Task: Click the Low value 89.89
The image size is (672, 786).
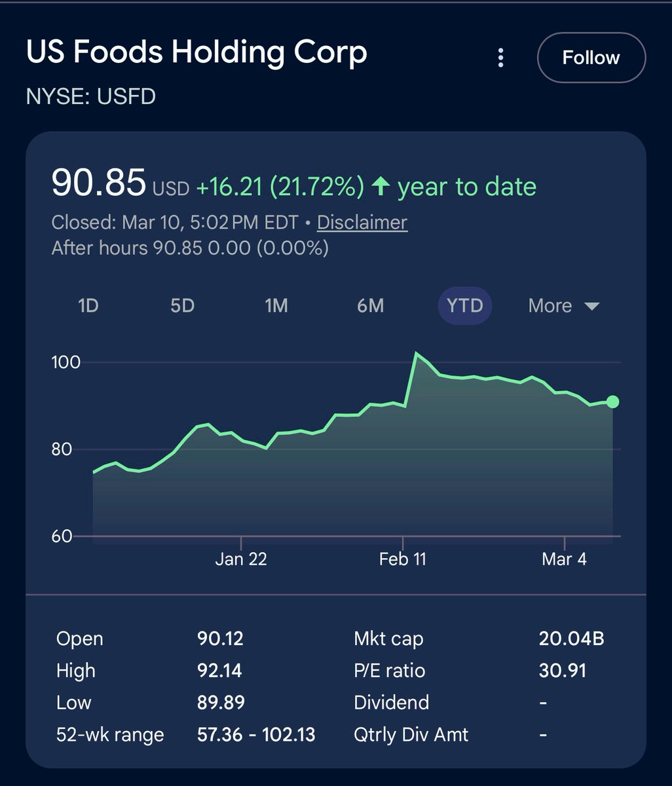Action: tap(221, 703)
